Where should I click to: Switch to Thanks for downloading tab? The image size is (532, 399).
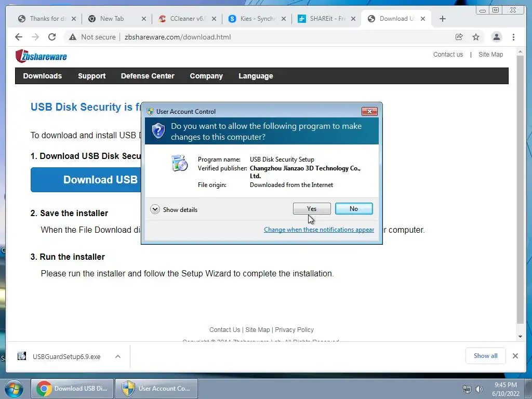(47, 19)
